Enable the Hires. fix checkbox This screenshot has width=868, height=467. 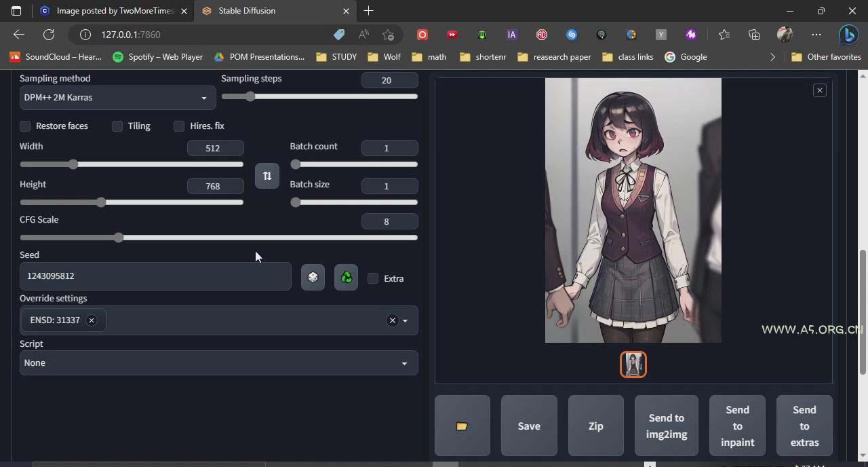pyautogui.click(x=179, y=126)
